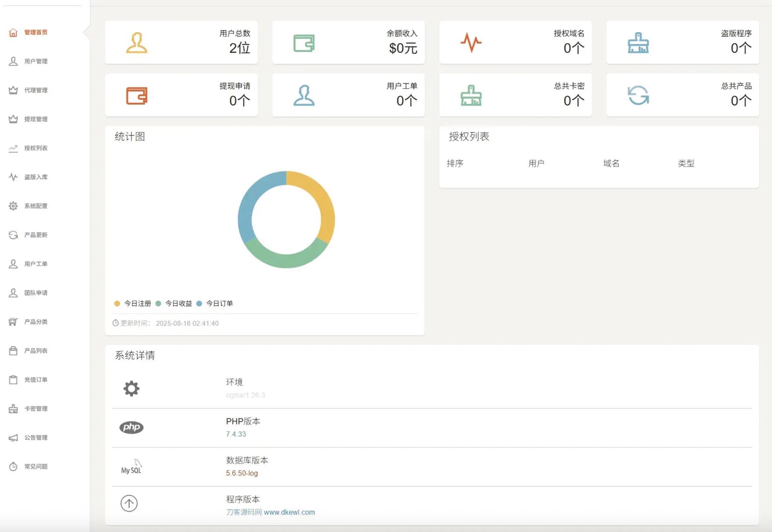Toggle the 今日注册 legend item
Viewport: 772px width, 532px height.
137,303
